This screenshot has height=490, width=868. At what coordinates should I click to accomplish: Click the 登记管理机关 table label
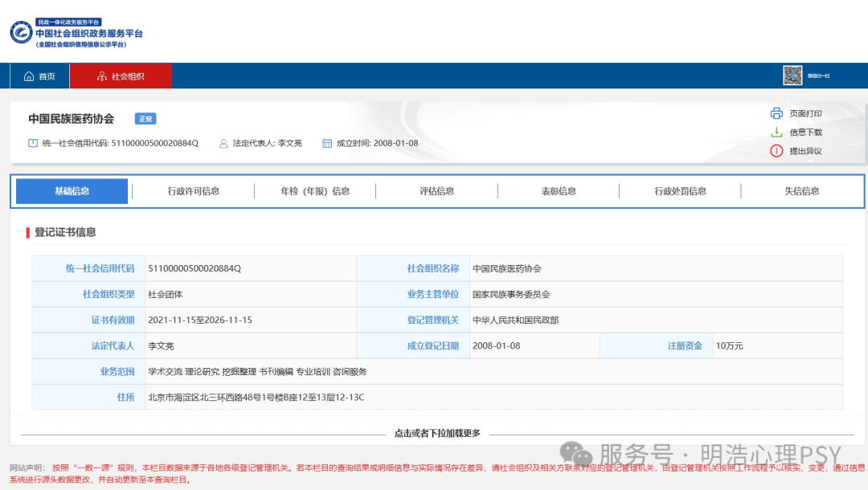433,320
